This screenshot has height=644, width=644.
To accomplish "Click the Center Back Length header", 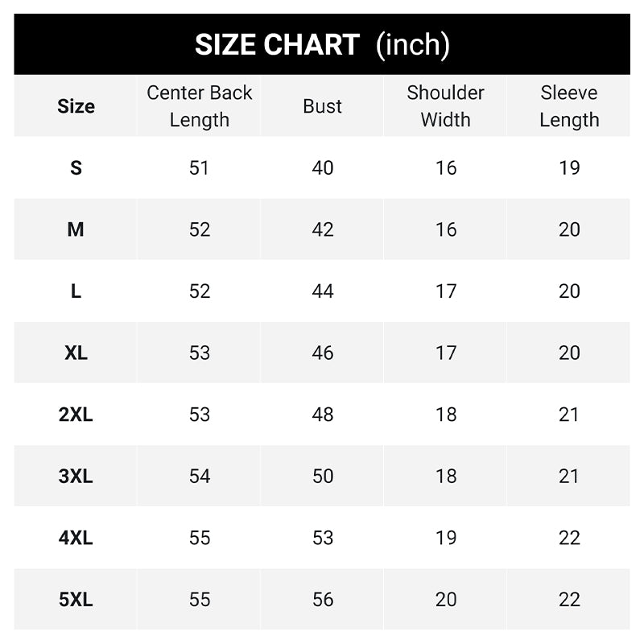I will click(x=200, y=106).
